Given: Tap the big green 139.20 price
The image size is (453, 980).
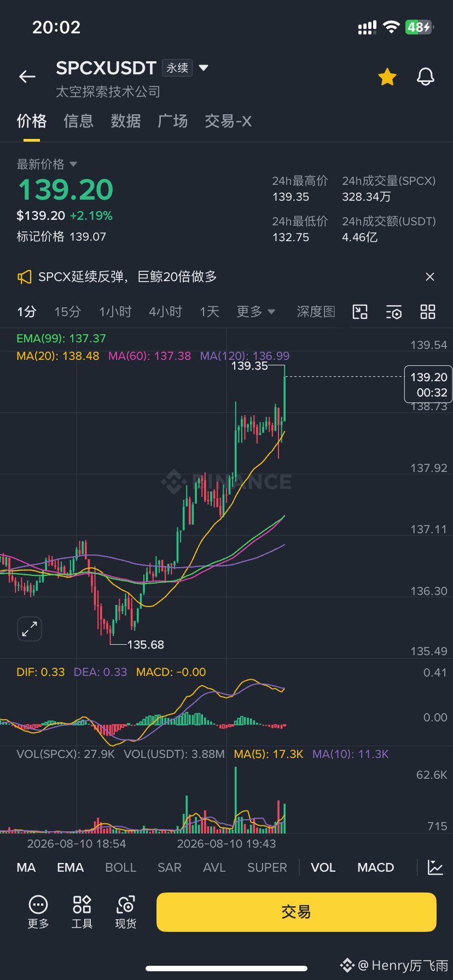Looking at the screenshot, I should pos(66,190).
